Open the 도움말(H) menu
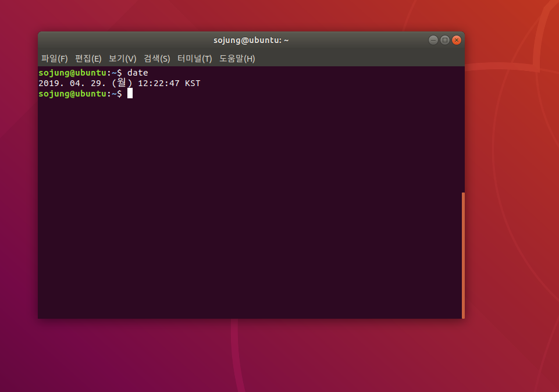 click(x=237, y=58)
